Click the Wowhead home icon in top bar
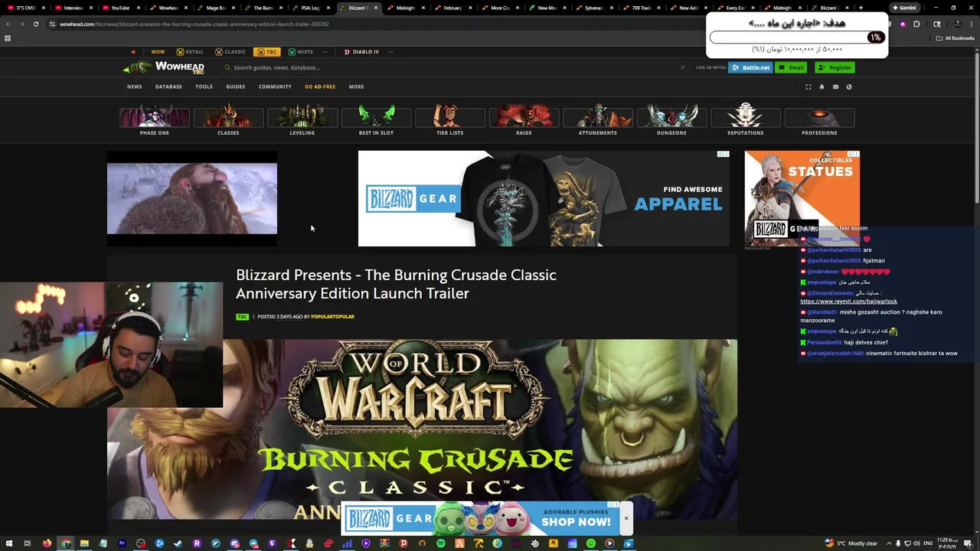The image size is (980, 551). [132, 52]
